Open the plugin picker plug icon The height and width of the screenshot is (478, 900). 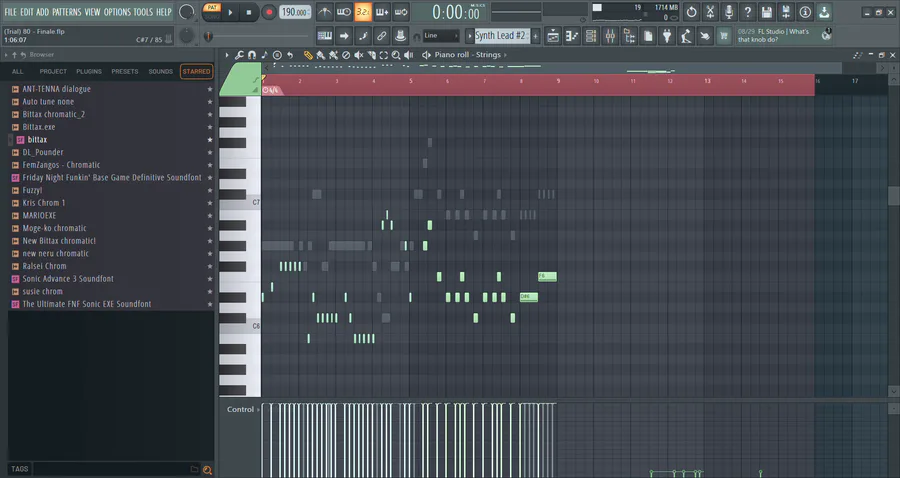click(667, 36)
